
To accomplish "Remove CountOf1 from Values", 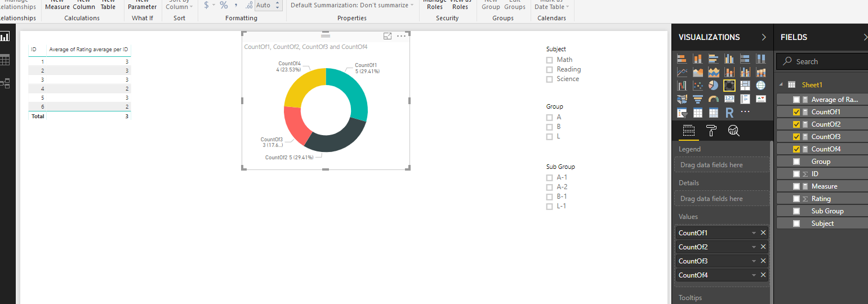I will 763,233.
